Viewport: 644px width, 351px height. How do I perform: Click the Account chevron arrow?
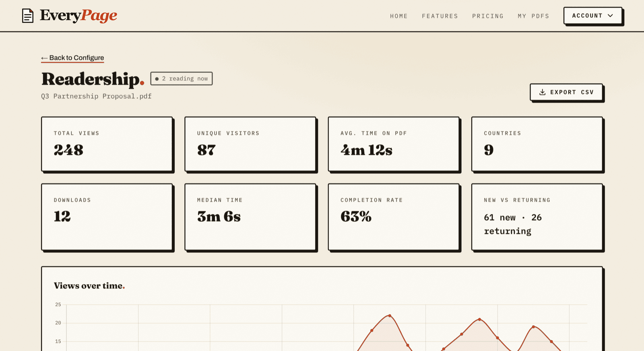click(x=610, y=16)
